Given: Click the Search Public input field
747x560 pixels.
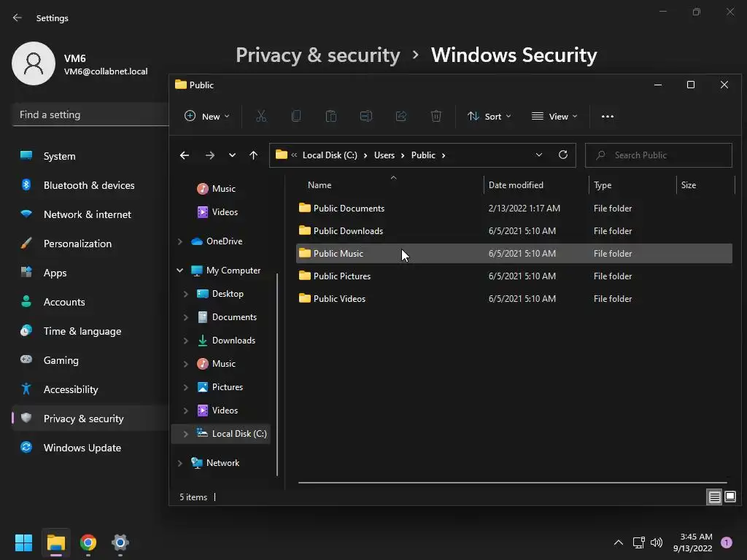Looking at the screenshot, I should click(659, 155).
